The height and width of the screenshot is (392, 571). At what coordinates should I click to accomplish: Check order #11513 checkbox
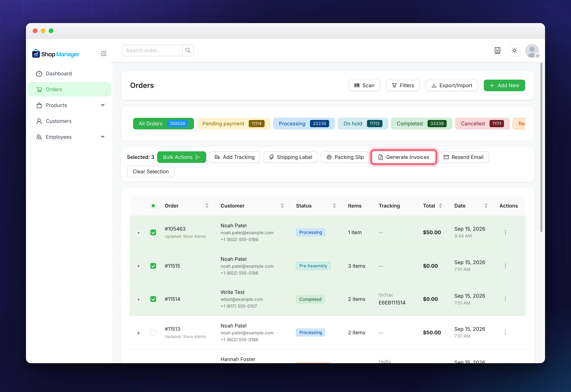153,333
